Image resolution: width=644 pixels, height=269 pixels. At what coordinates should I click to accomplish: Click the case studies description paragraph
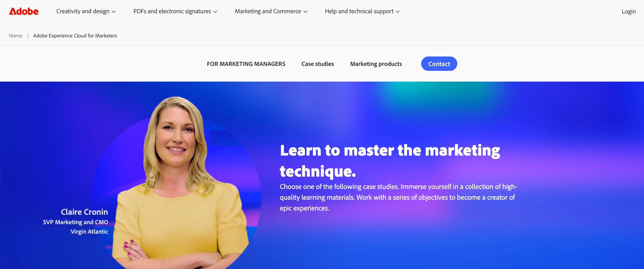coord(398,197)
